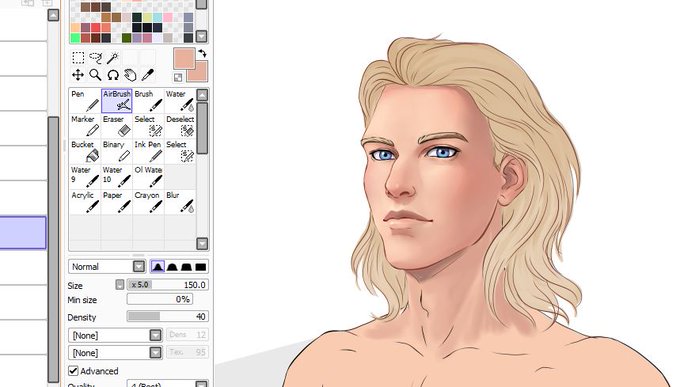The width and height of the screenshot is (680, 387).
Task: Select the Water 10 brush
Action: click(117, 177)
